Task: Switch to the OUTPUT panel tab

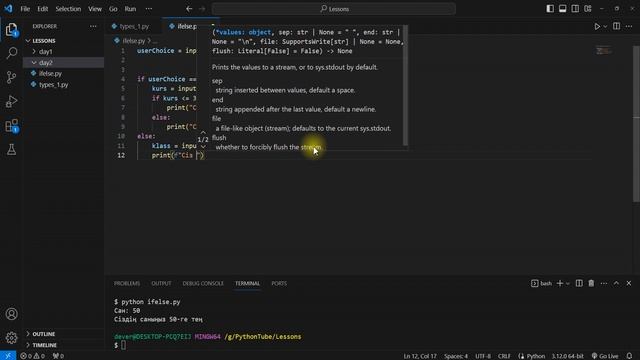Action: click(x=161, y=283)
